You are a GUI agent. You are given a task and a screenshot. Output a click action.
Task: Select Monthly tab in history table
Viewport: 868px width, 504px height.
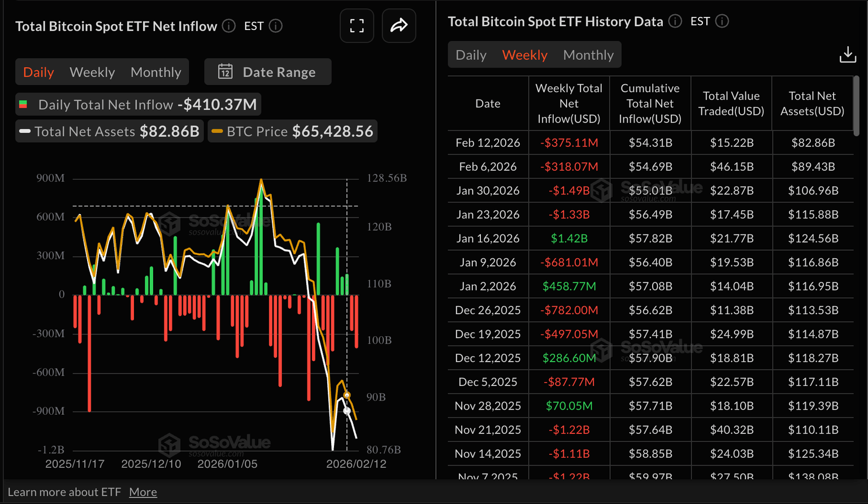click(588, 55)
